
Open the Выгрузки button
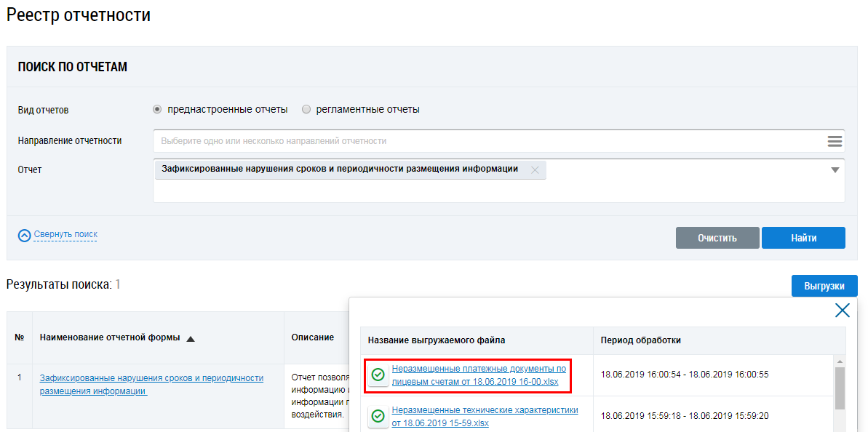pyautogui.click(x=824, y=286)
